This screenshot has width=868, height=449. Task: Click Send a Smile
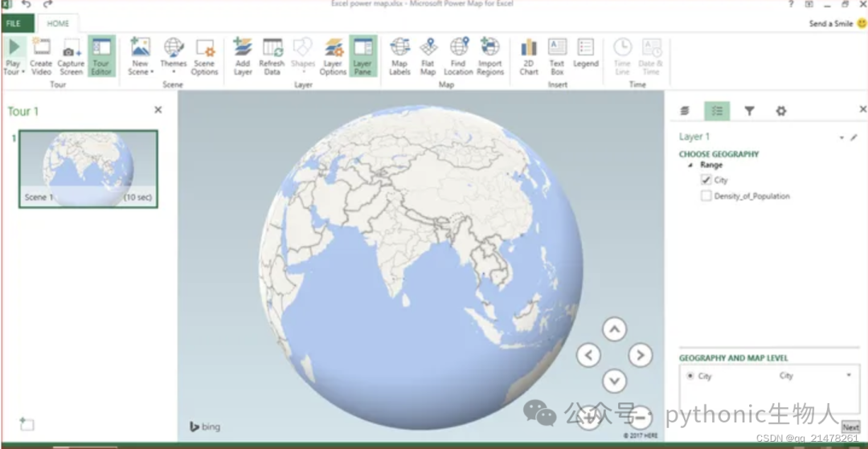pyautogui.click(x=837, y=24)
